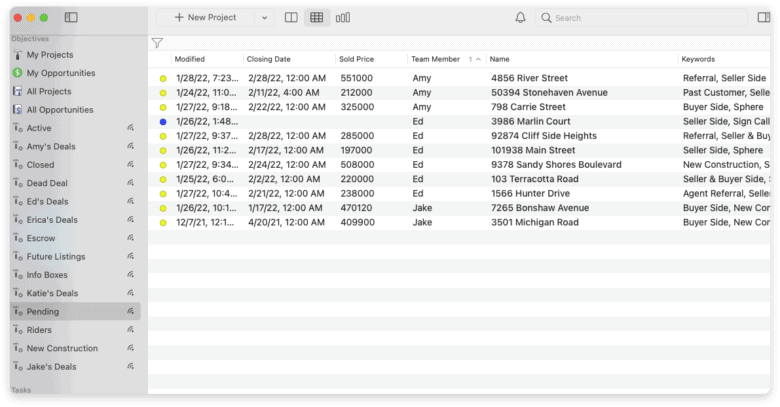Switch to the chart board view
This screenshot has width=780, height=407.
(343, 18)
